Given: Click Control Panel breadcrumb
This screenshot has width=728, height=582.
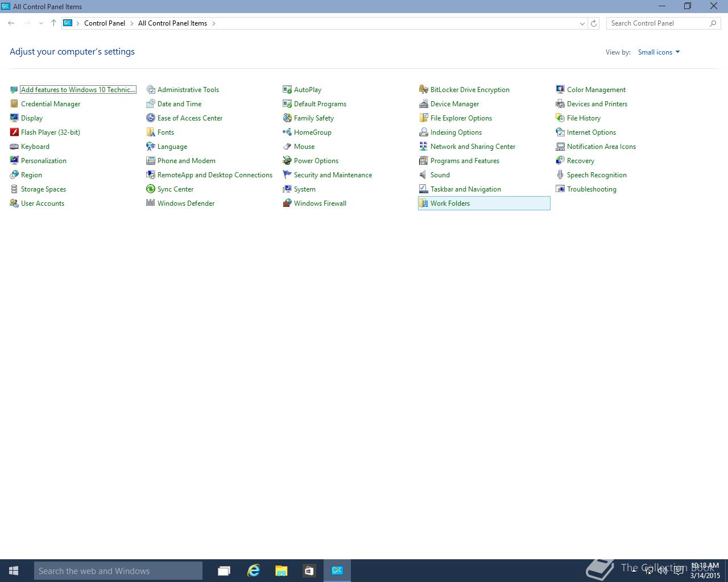Looking at the screenshot, I should pyautogui.click(x=105, y=23).
